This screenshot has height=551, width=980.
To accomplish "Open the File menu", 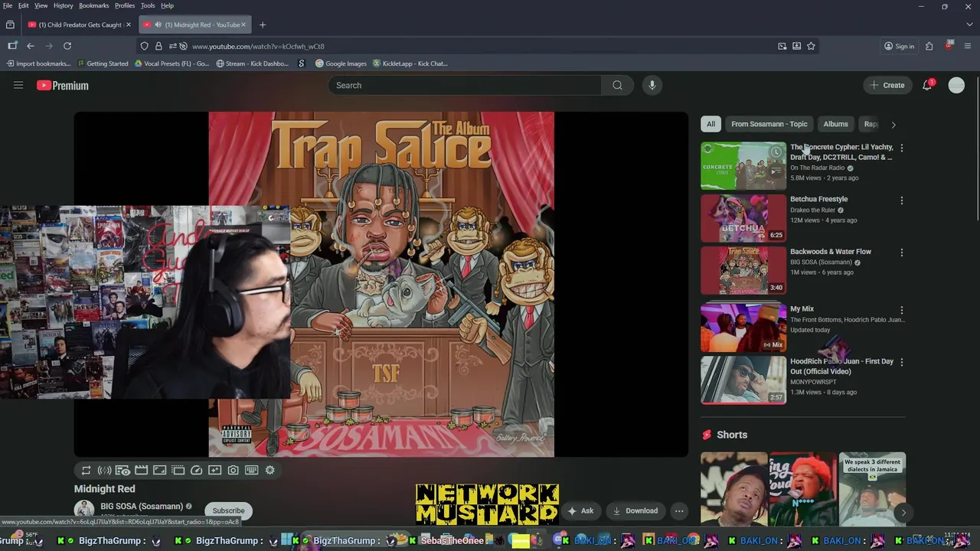I will tap(8, 5).
